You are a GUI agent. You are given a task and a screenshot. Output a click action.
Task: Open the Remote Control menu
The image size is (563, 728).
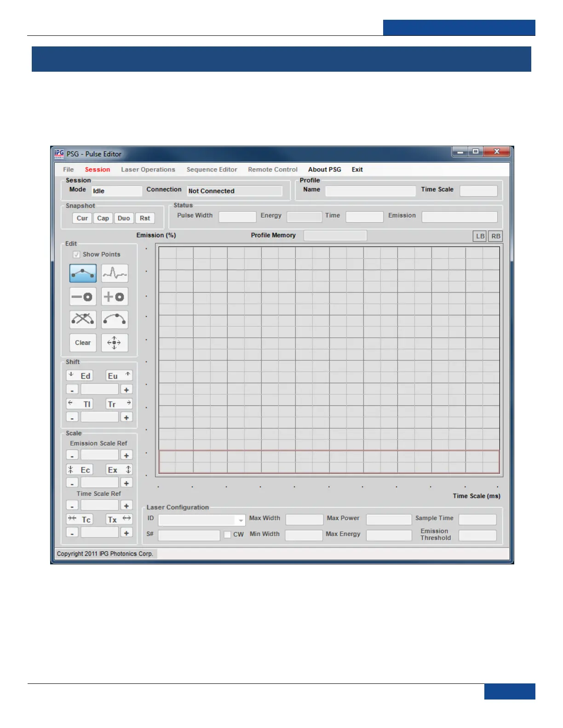click(273, 170)
